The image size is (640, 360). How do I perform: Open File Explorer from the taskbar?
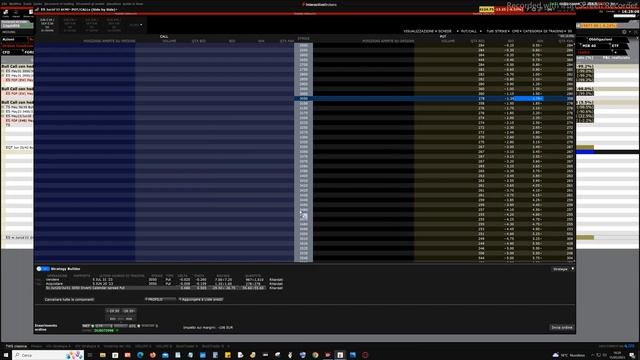coord(103,355)
